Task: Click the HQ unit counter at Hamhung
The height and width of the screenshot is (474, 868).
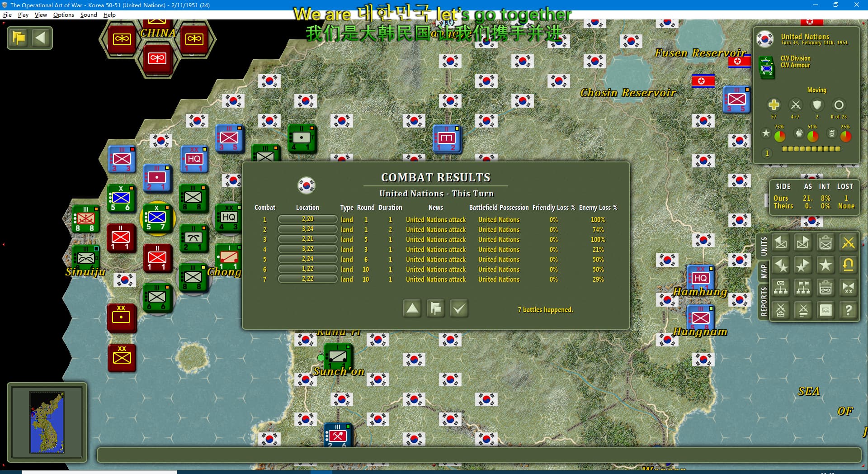Action: click(x=700, y=277)
